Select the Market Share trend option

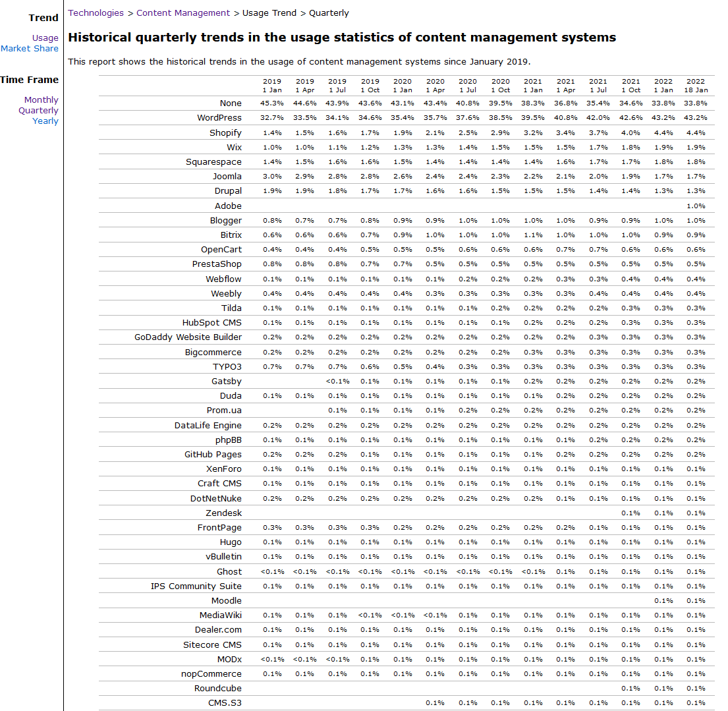pyautogui.click(x=30, y=48)
